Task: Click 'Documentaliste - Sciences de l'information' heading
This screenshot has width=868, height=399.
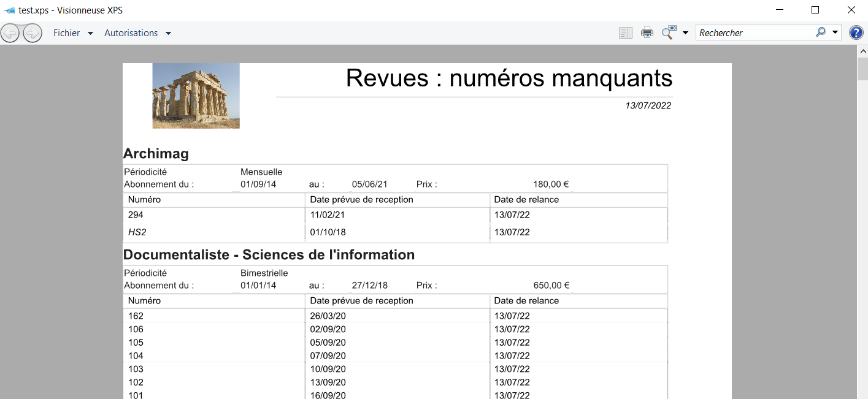Action: [x=269, y=254]
